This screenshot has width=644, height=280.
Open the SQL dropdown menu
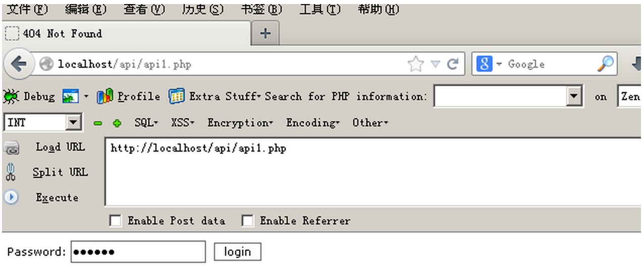(x=146, y=123)
